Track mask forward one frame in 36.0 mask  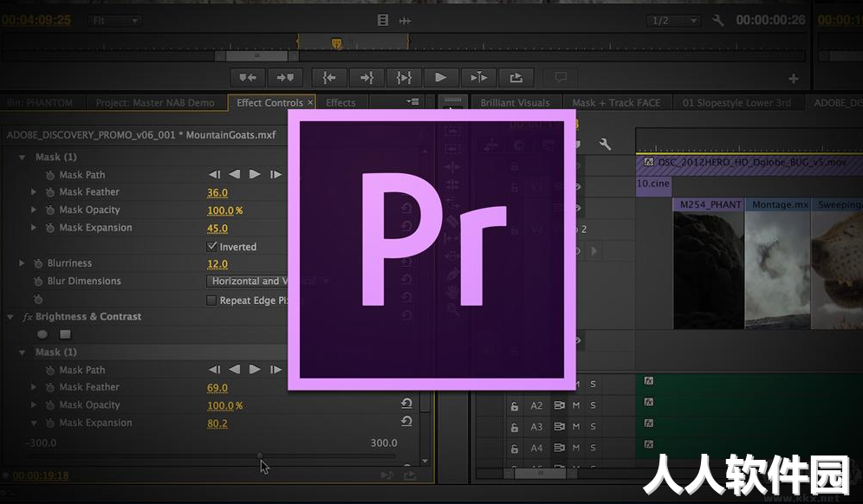tap(276, 174)
